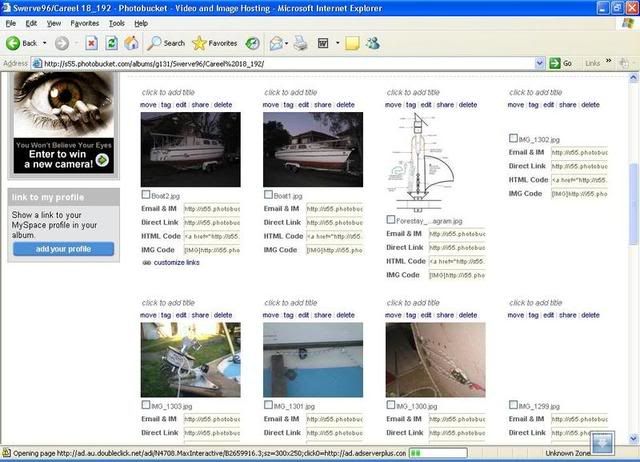640x462 pixels.
Task: Click the customize links link
Action: [x=176, y=262]
